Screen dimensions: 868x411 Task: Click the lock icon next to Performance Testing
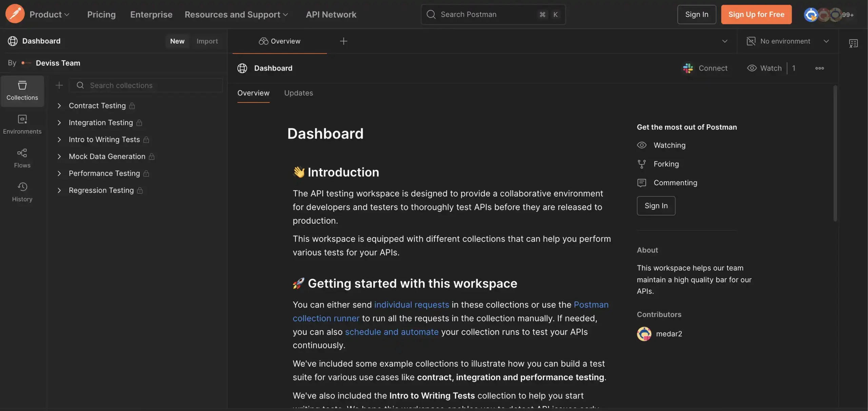pyautogui.click(x=146, y=174)
